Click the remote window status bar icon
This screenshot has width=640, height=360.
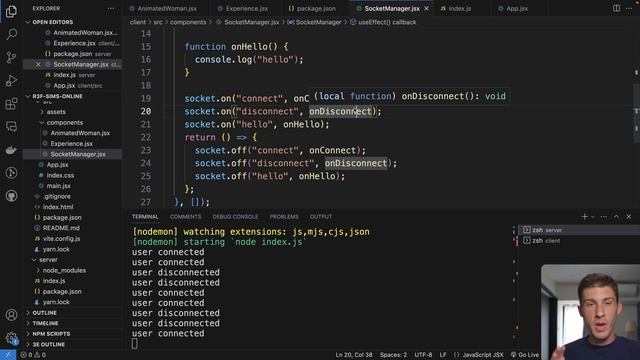[8, 355]
